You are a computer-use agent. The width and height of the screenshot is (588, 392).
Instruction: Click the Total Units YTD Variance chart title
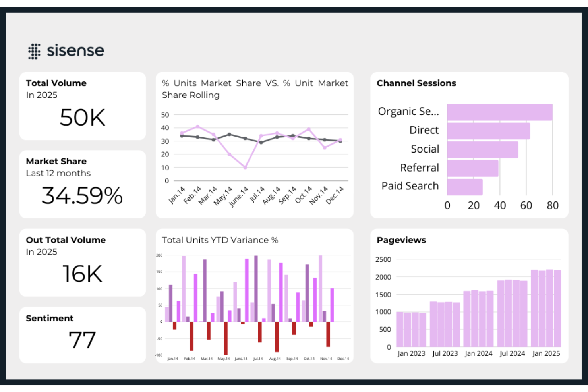tap(220, 240)
